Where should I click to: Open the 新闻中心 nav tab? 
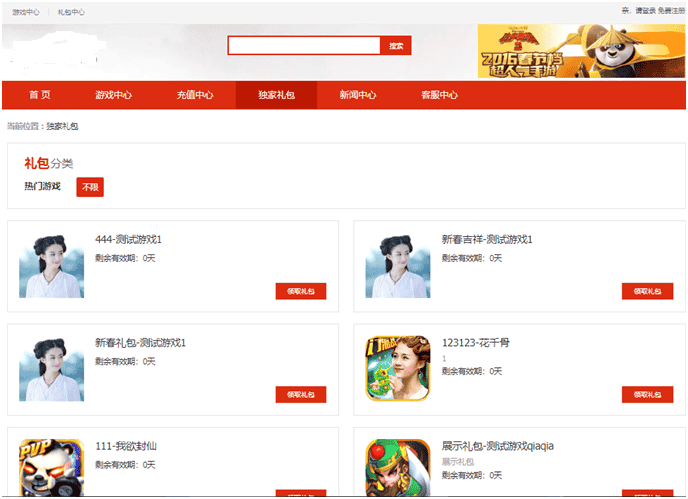point(358,95)
